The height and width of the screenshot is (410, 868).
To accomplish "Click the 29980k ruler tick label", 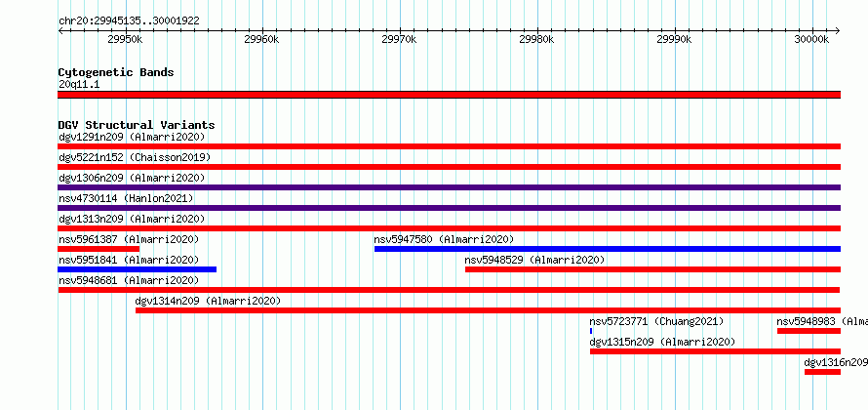I will click(x=536, y=39).
